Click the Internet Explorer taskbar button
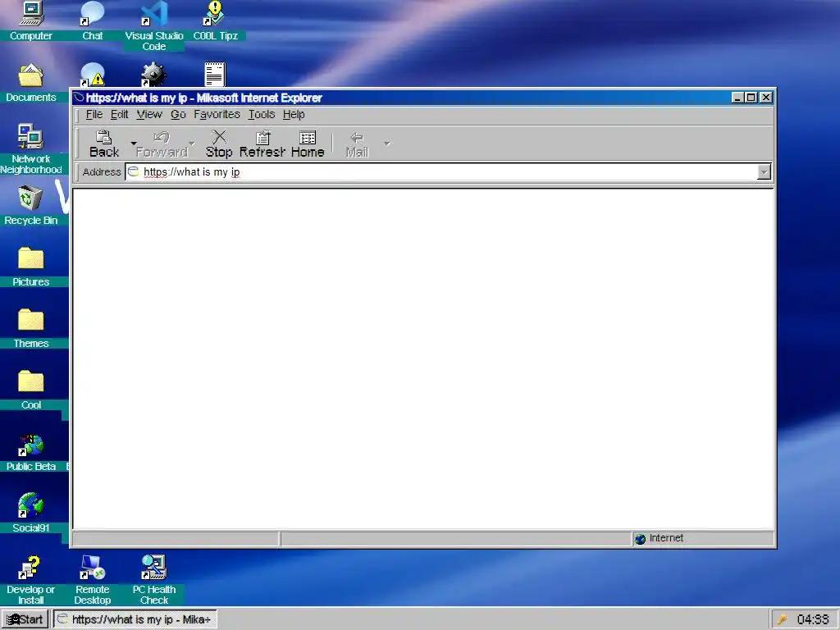This screenshot has width=840, height=630. [x=135, y=619]
